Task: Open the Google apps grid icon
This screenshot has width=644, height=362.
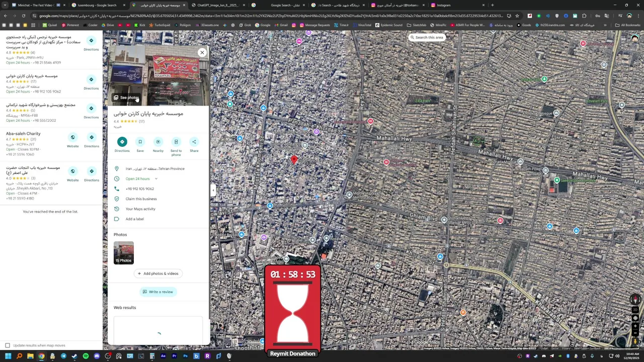Action: (623, 39)
